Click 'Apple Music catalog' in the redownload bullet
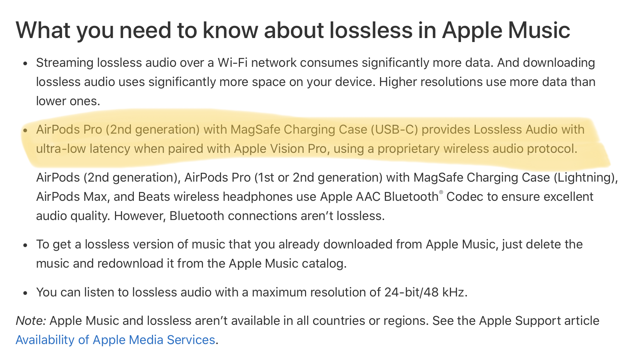Viewport: 641px width, 364px height. point(286,263)
